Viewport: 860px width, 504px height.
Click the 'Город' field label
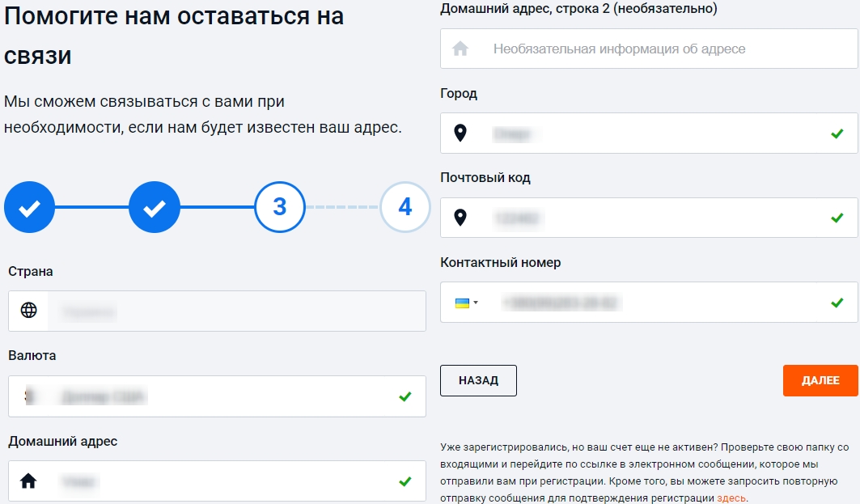(459, 94)
